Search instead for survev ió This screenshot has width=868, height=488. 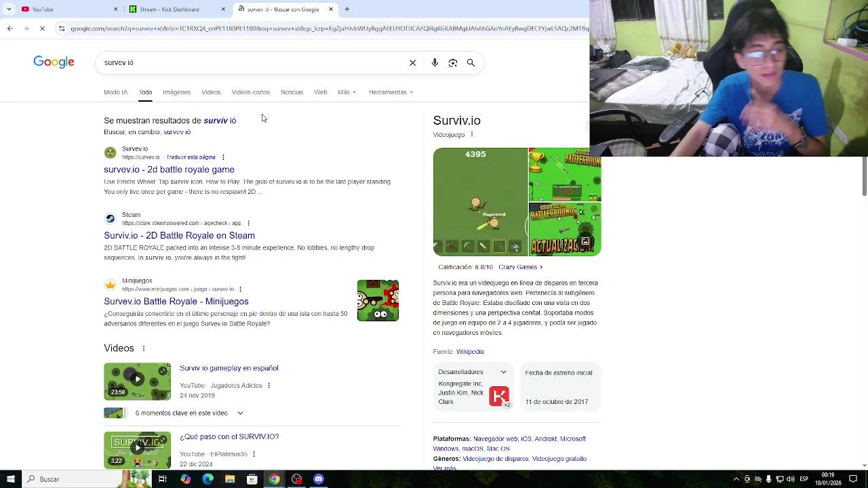pos(177,132)
